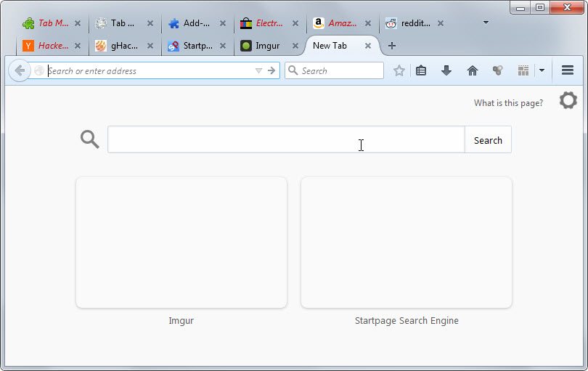Close the Electr... tab
Image resolution: width=588 pixels, height=371 pixels.
295,23
